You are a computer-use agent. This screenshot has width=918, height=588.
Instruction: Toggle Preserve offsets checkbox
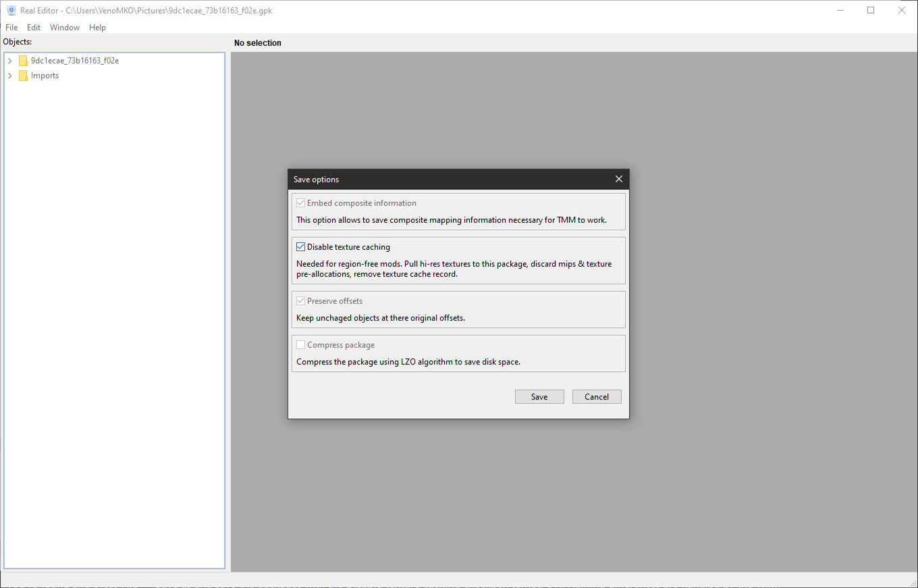pyautogui.click(x=300, y=301)
